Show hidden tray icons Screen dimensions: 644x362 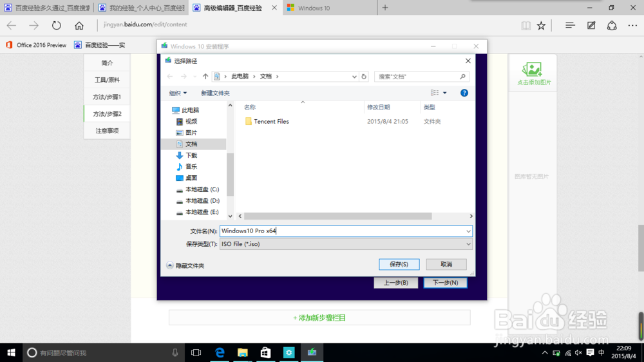[x=545, y=352]
